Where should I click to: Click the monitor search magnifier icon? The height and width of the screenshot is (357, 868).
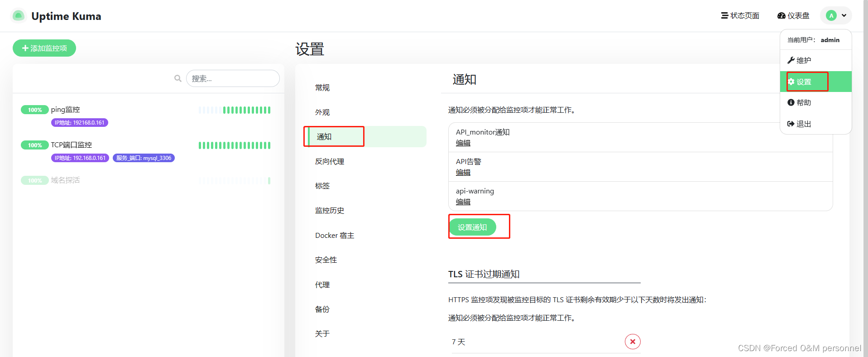(178, 78)
